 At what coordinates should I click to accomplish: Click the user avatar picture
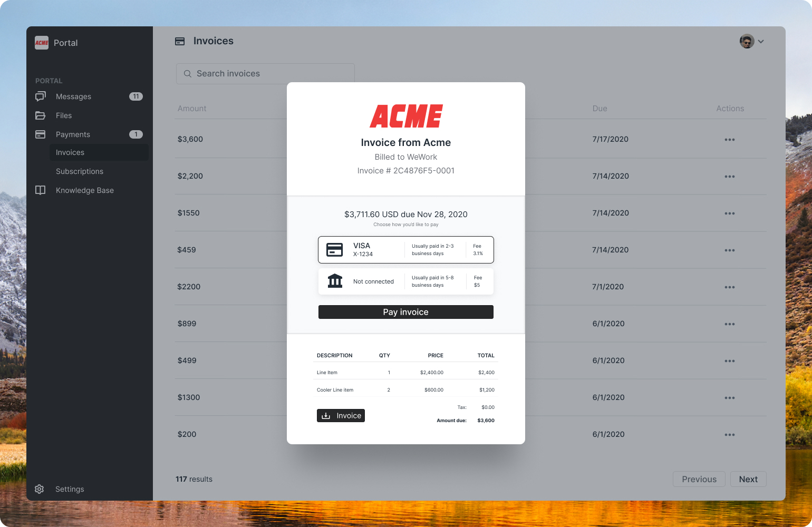(747, 41)
